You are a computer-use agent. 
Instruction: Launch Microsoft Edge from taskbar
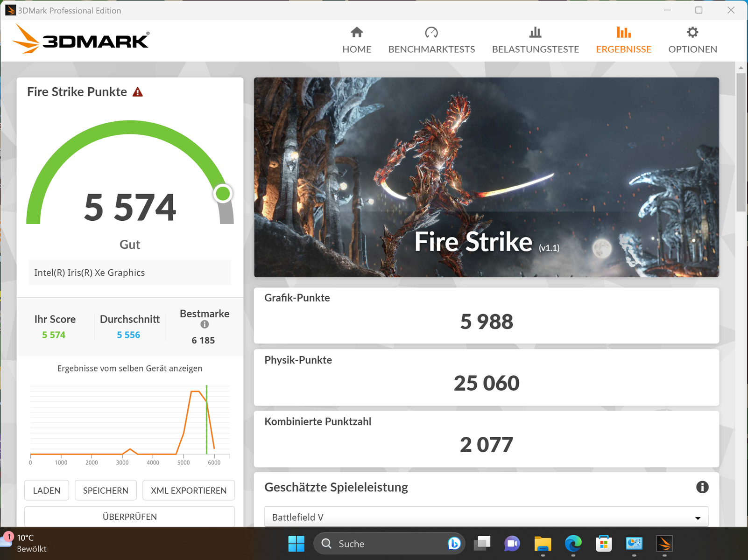[x=573, y=544]
